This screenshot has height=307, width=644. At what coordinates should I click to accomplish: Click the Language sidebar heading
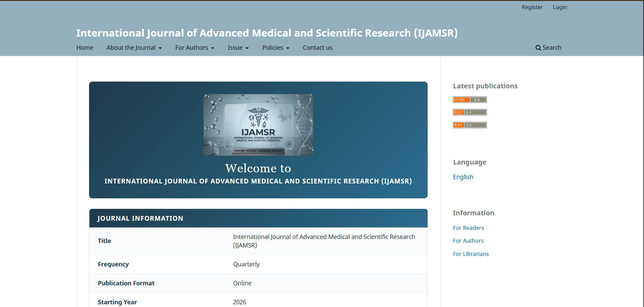[x=470, y=162]
